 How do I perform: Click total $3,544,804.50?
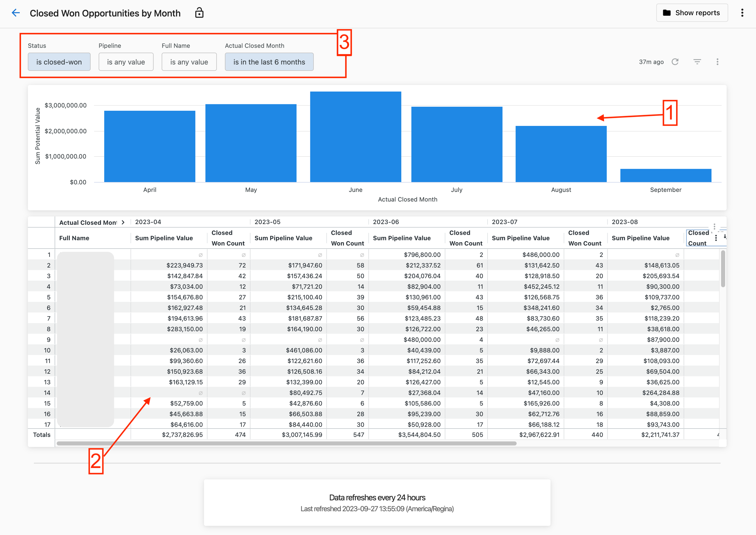coord(419,435)
